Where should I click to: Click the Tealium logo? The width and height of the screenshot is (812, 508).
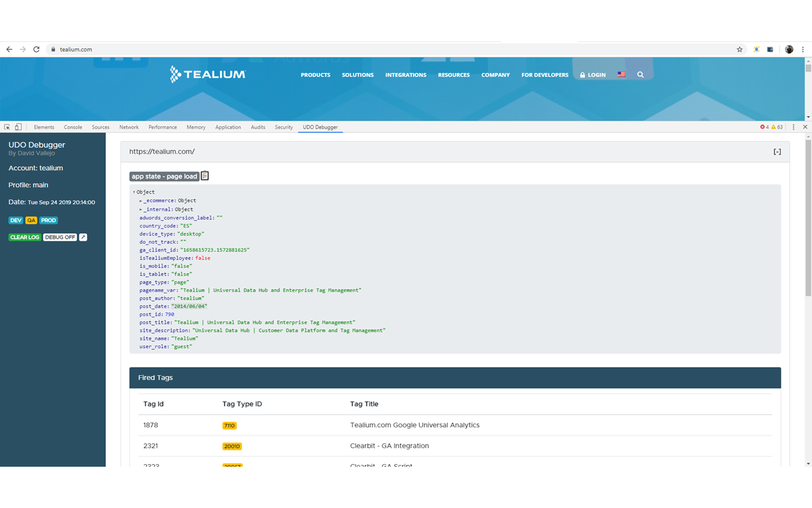point(207,74)
